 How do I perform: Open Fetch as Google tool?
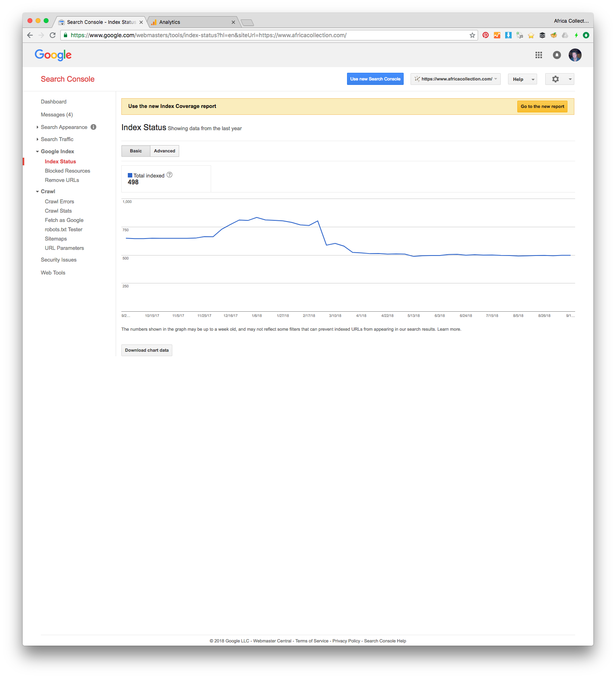(64, 220)
